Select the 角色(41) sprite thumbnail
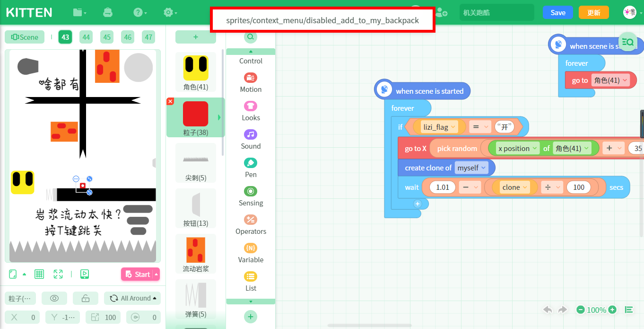644x329 pixels. coord(196,72)
